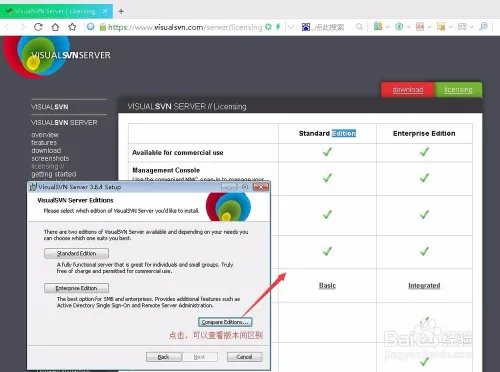This screenshot has height=372, width=500.
Task: Click the gray screenshot tool extension icon
Action: point(462,27)
